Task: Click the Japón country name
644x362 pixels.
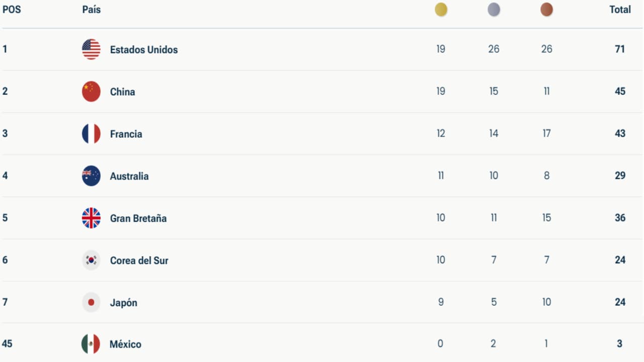Action: [x=124, y=303]
